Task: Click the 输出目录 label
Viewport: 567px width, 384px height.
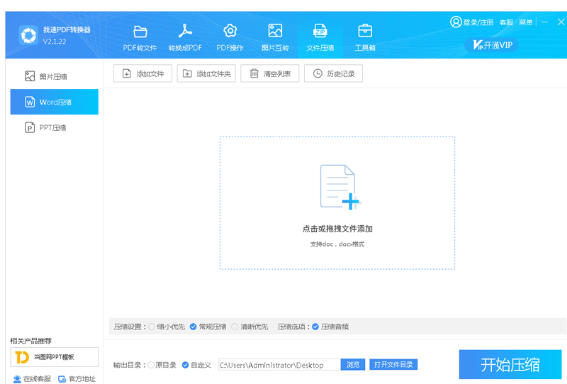Action: tap(129, 365)
